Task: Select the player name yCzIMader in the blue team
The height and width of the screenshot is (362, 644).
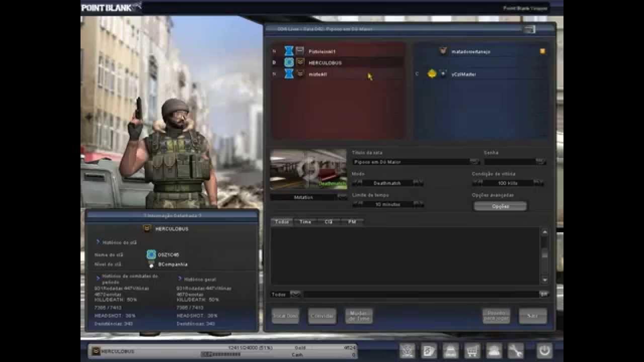Action: (x=463, y=74)
